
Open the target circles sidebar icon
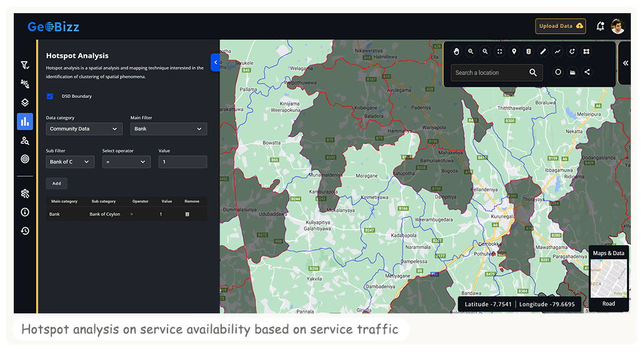coord(25,159)
